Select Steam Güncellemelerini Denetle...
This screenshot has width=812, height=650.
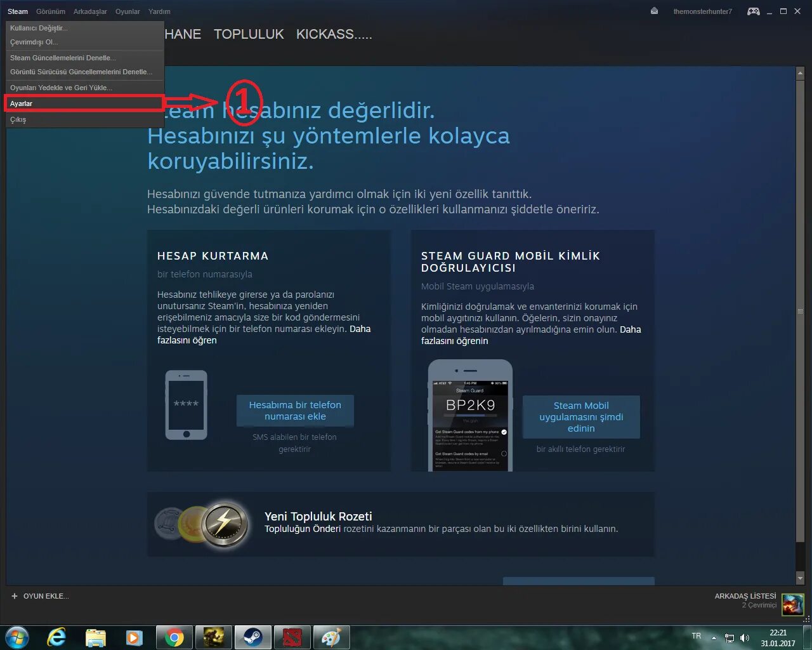[x=85, y=58]
